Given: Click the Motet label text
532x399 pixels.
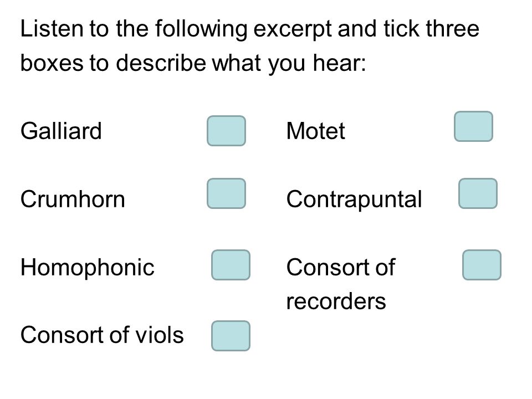Looking at the screenshot, I should click(315, 131).
